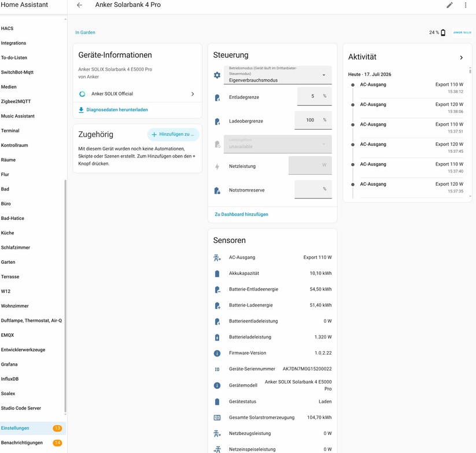Click the Akkukapazität value 10,10 kWh
Viewport: 476px width, 453px height.
pyautogui.click(x=320, y=273)
